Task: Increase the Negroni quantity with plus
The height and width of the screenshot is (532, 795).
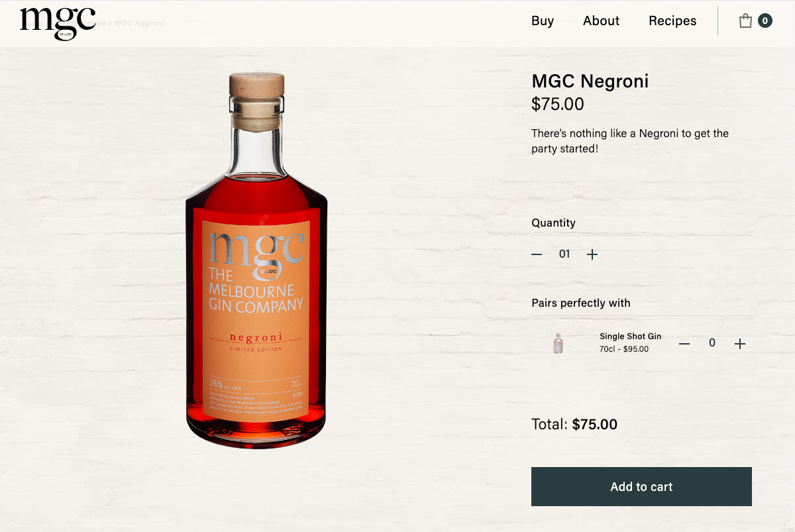Action: pyautogui.click(x=592, y=254)
